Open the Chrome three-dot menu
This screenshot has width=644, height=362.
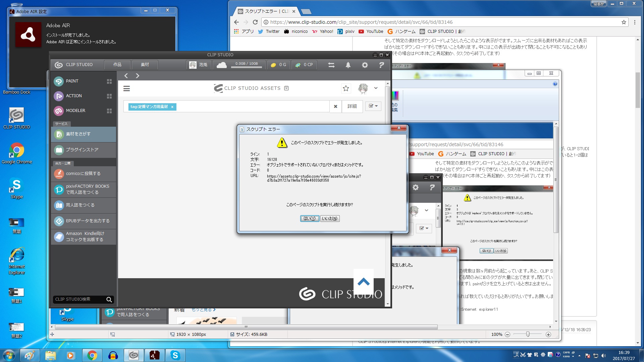pyautogui.click(x=635, y=22)
